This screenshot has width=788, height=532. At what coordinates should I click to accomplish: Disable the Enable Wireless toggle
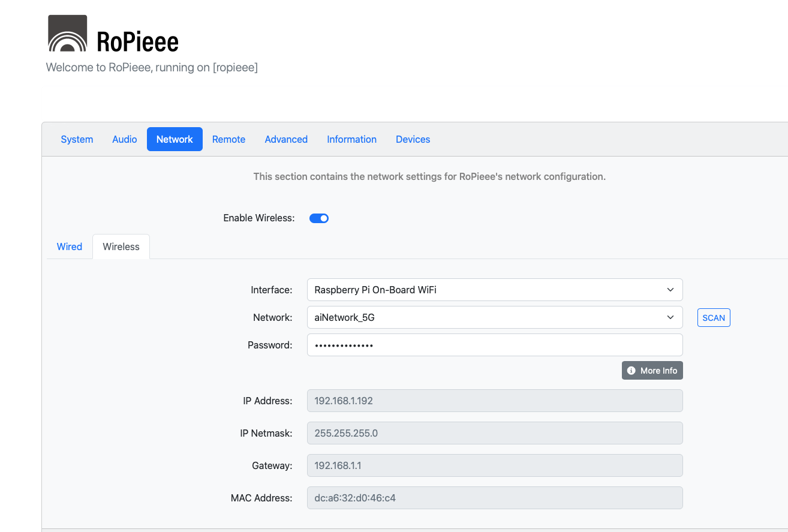click(318, 218)
